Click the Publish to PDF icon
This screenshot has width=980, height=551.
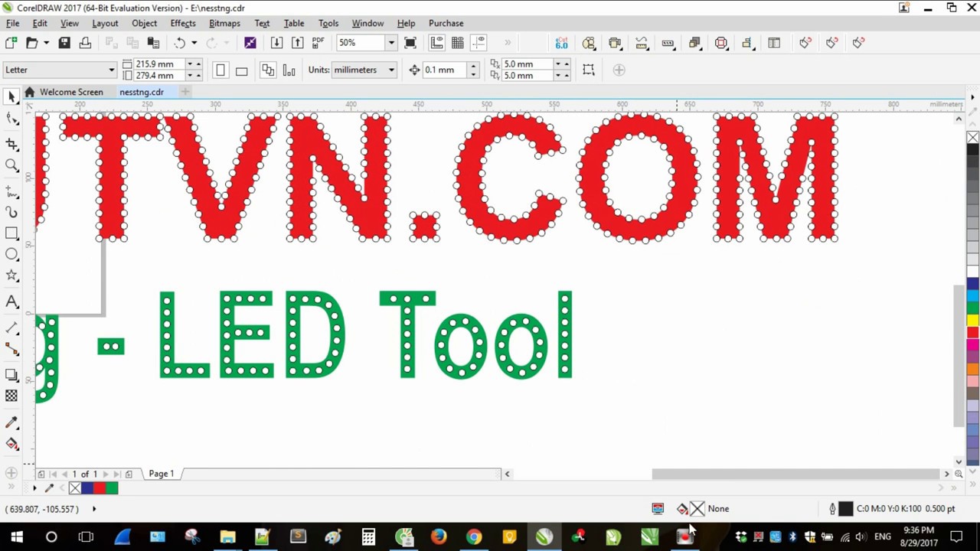coord(318,43)
